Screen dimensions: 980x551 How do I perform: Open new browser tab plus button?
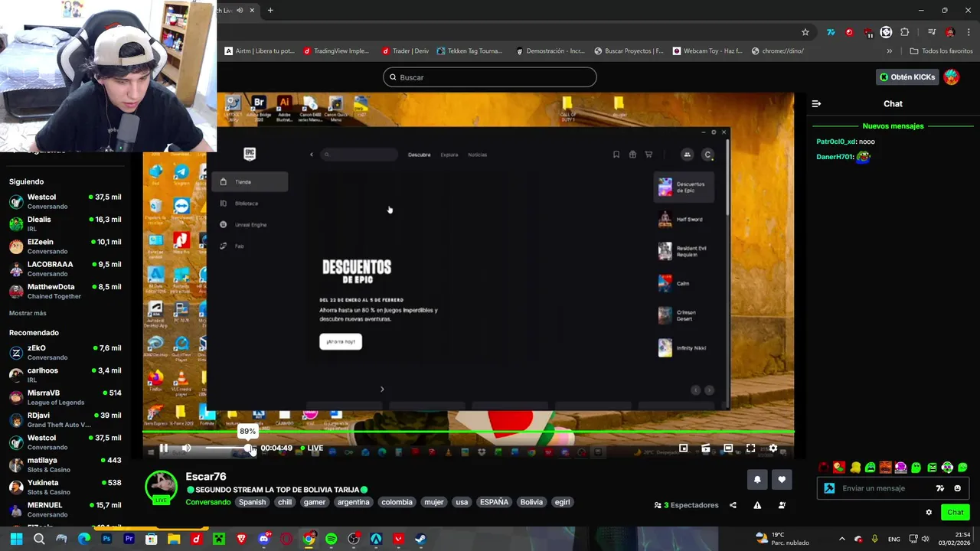point(270,10)
